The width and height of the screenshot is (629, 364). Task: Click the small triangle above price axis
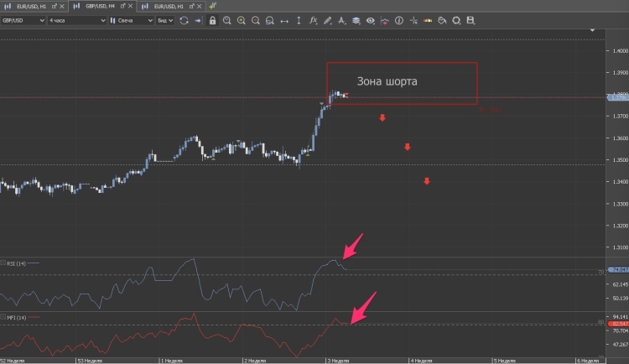[x=592, y=30]
